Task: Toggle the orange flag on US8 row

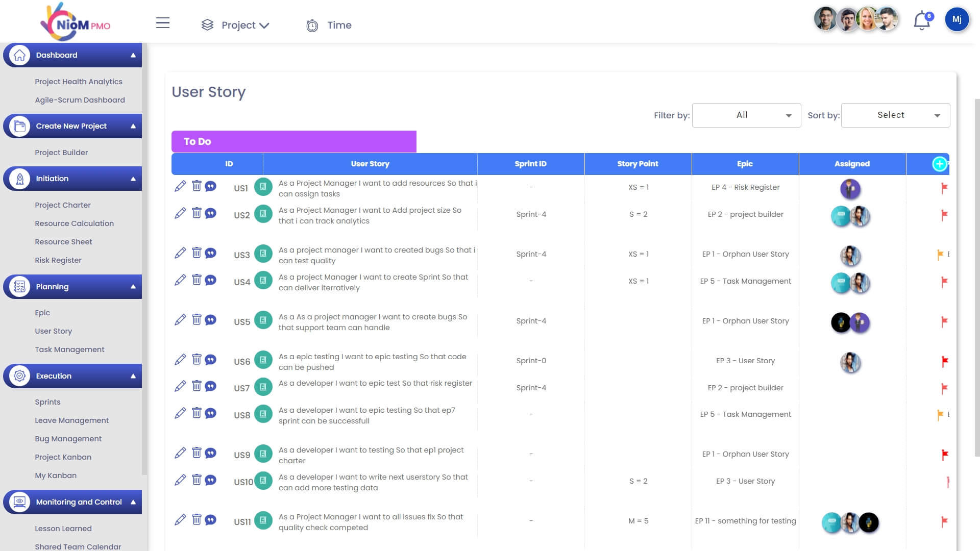Action: point(940,415)
